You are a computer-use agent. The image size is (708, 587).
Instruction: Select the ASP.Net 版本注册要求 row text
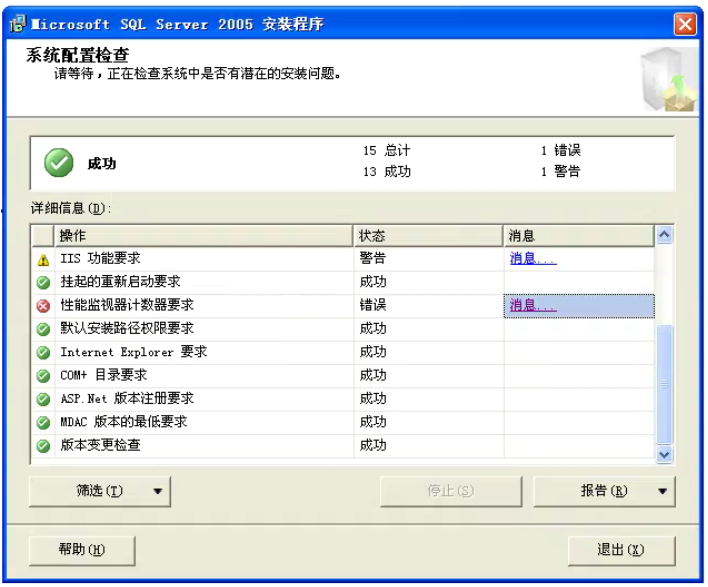point(127,399)
